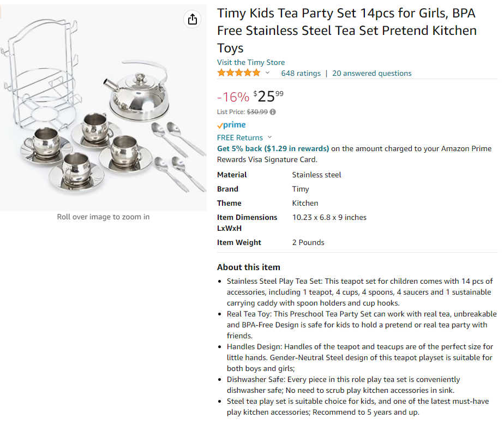Viewport: 504px width, 424px height.
Task: Click the Timy Kids Tea Party Set title
Action: [346, 30]
